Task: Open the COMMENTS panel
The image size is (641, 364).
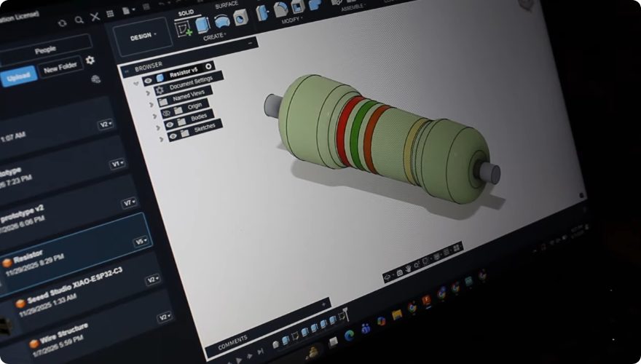Action: (232, 342)
